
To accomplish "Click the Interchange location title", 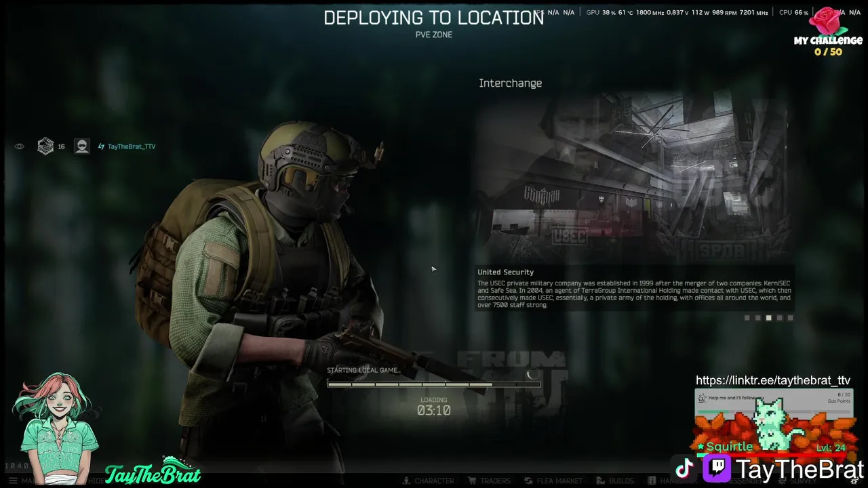I will tap(511, 83).
